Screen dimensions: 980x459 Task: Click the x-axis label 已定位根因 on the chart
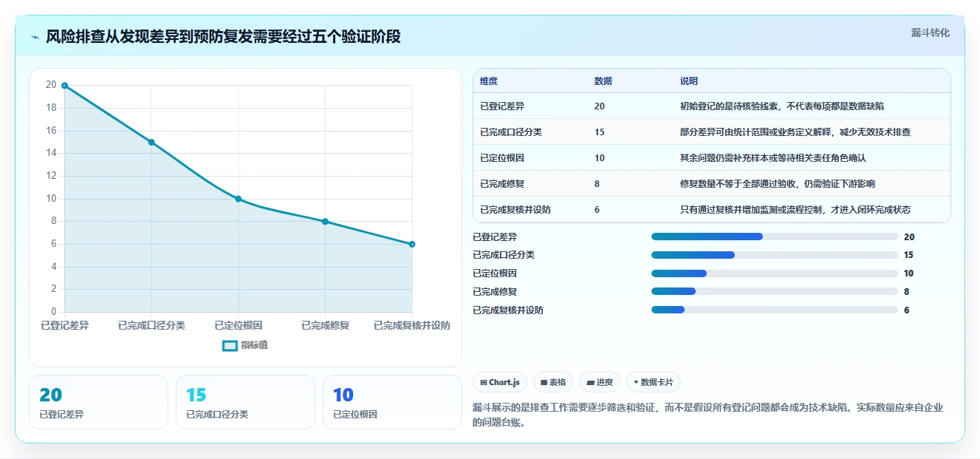[x=239, y=325]
